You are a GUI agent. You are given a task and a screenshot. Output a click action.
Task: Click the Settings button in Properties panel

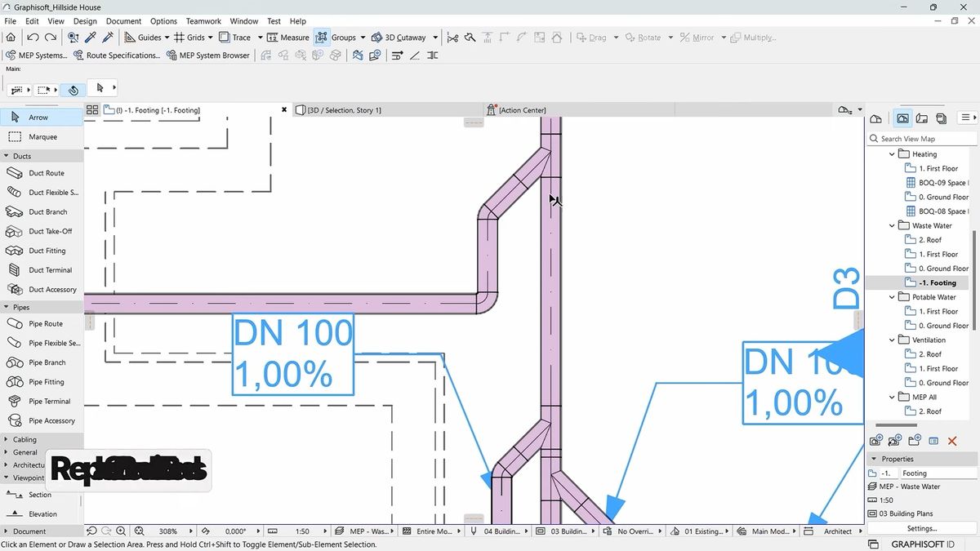click(x=921, y=528)
